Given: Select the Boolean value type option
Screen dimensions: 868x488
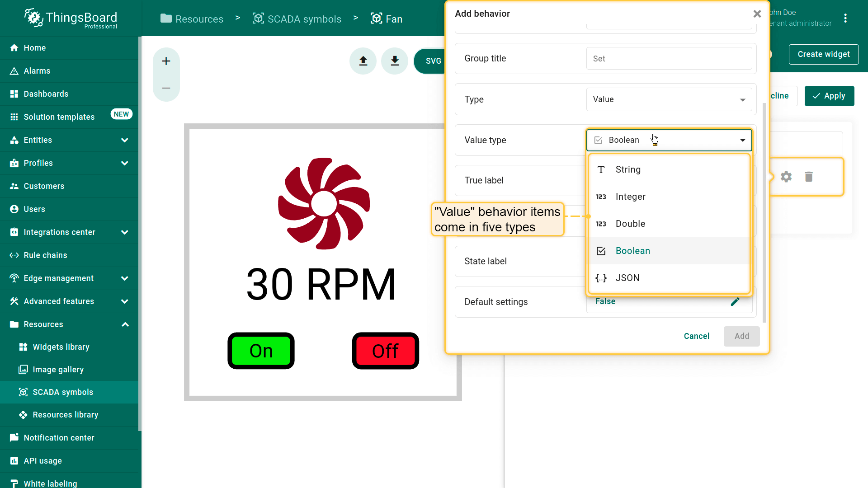Looking at the screenshot, I should (x=632, y=251).
